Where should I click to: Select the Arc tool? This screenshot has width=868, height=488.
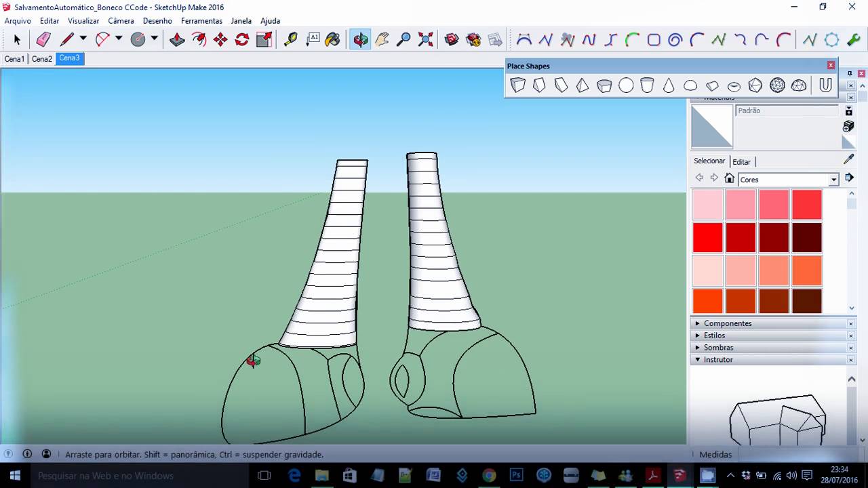coord(102,39)
